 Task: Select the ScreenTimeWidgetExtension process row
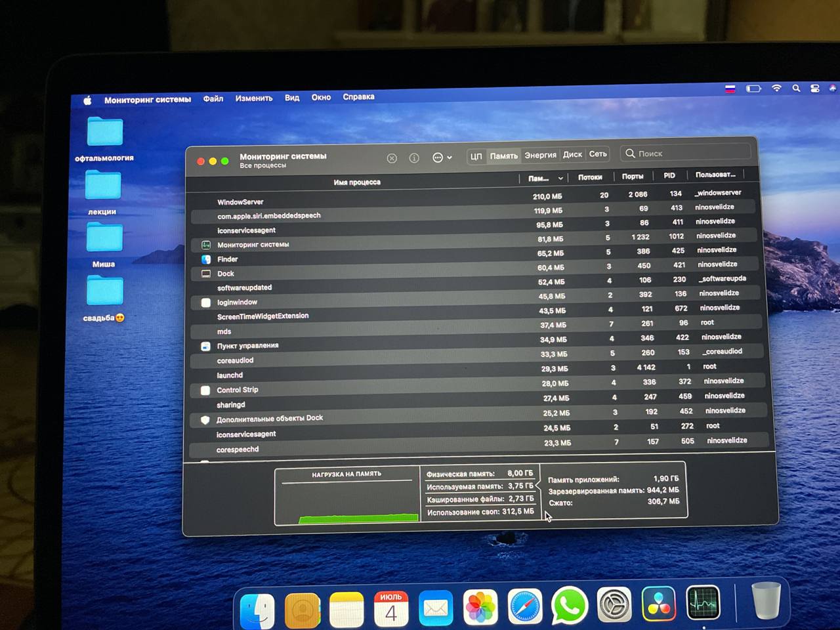[476, 314]
